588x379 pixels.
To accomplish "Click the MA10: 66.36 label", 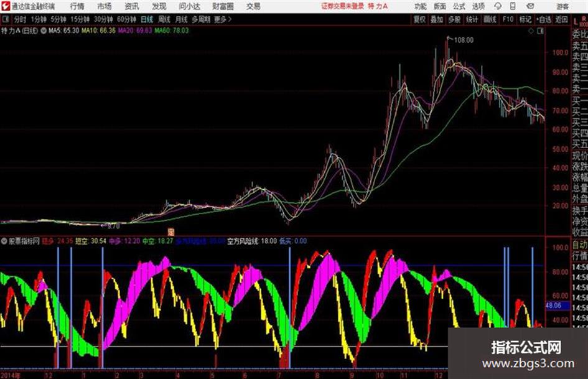I will 99,30.
